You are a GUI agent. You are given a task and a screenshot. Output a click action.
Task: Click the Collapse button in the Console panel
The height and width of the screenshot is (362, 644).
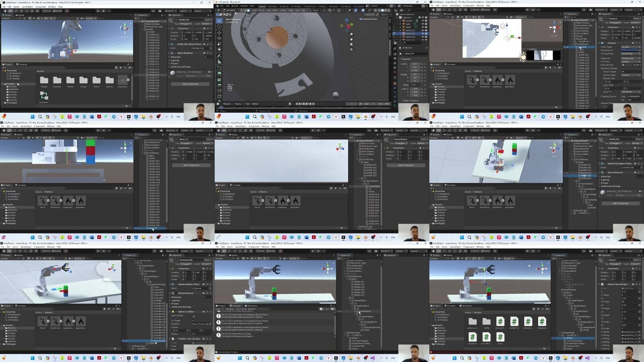pyautogui.click(x=229, y=309)
